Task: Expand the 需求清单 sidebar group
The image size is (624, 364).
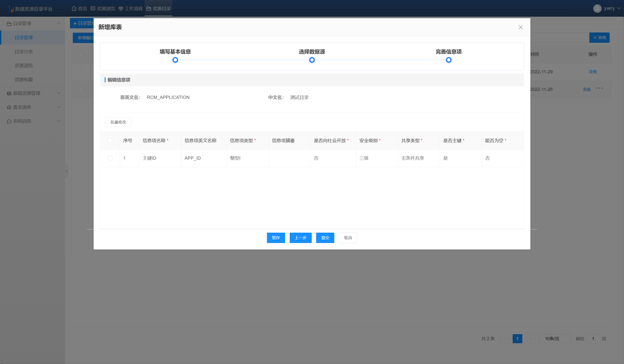Action: pos(59,107)
